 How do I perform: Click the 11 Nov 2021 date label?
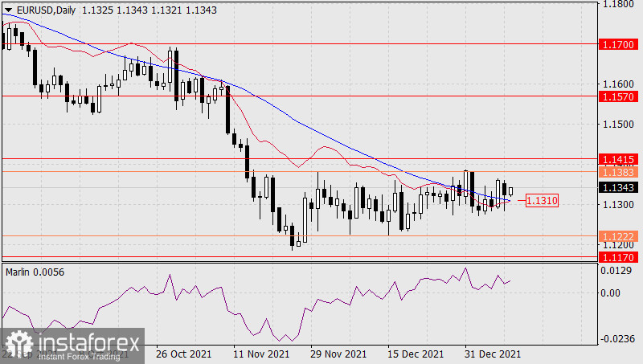pos(260,354)
